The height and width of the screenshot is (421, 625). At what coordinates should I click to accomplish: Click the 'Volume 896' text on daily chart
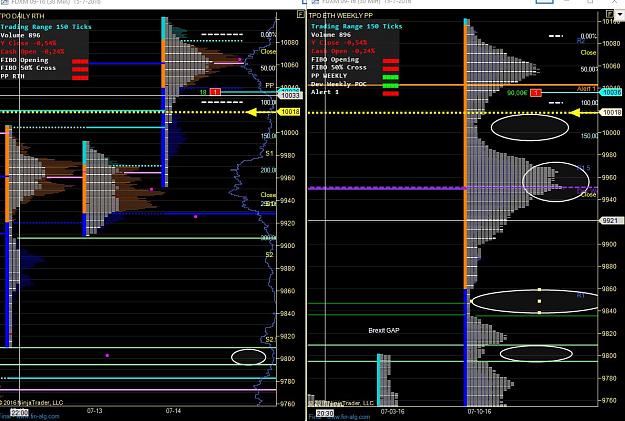[20, 35]
